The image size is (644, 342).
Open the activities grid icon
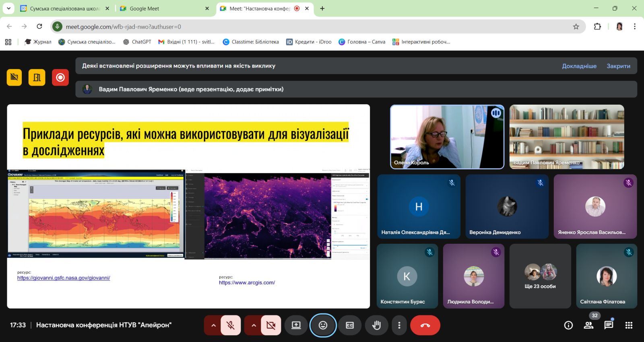point(629,325)
